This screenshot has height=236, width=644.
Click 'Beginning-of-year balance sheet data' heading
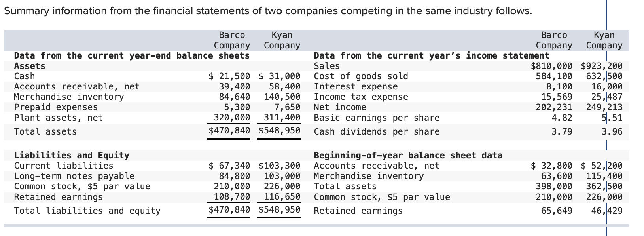click(x=408, y=155)
